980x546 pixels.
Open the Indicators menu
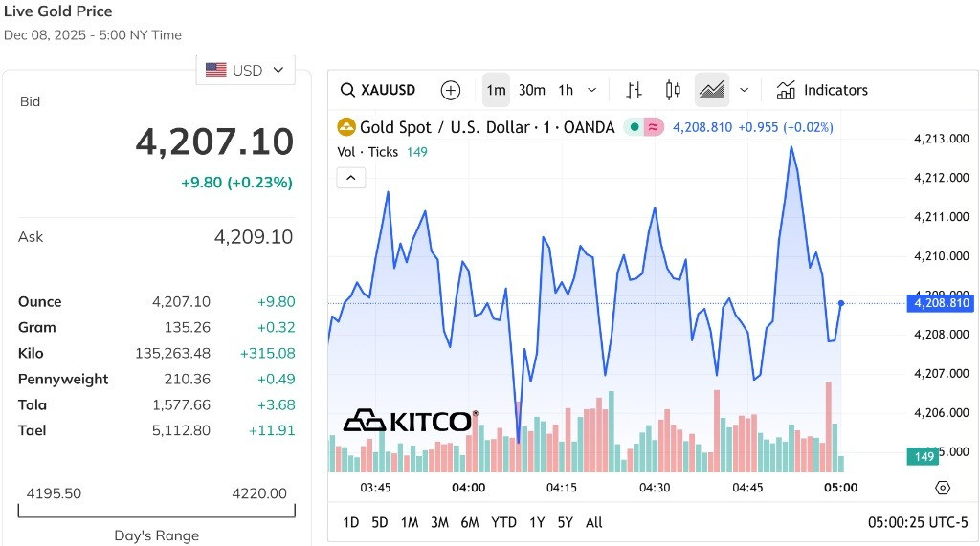(x=822, y=90)
